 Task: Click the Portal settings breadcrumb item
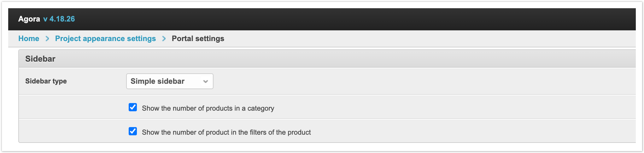click(198, 39)
